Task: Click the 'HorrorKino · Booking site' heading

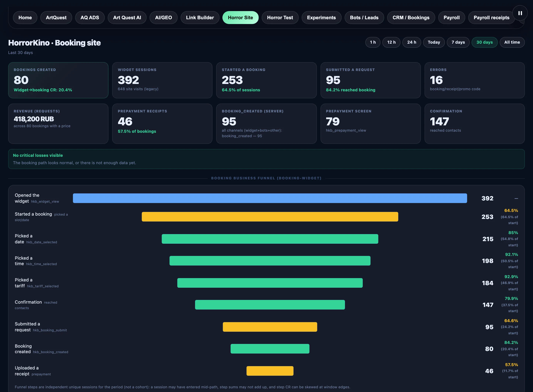Action: coord(54,43)
